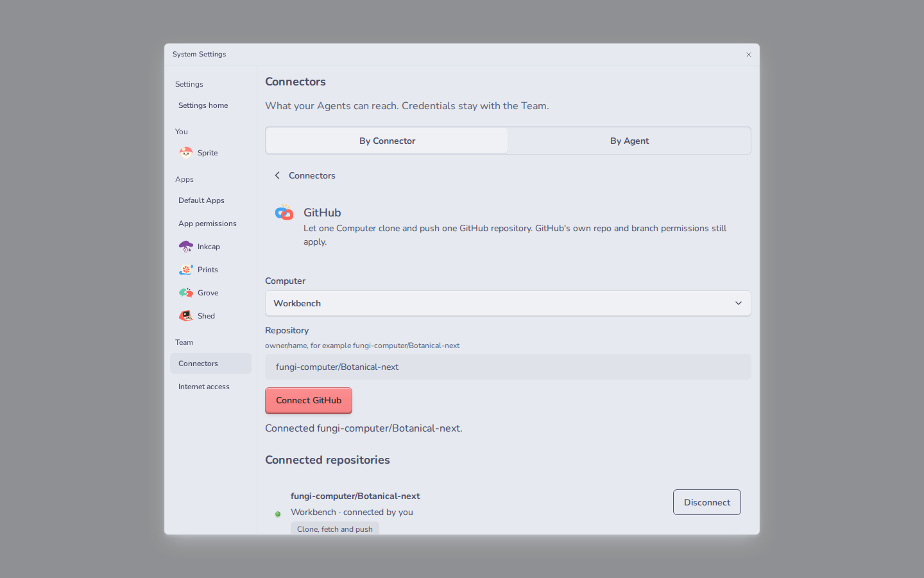Select the Shed label in the sidebar

pyautogui.click(x=206, y=316)
